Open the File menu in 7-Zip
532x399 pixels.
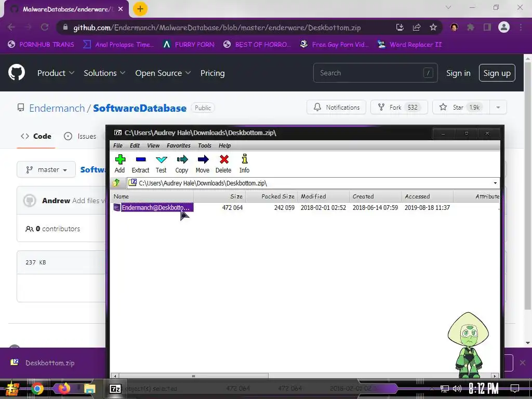pos(118,145)
